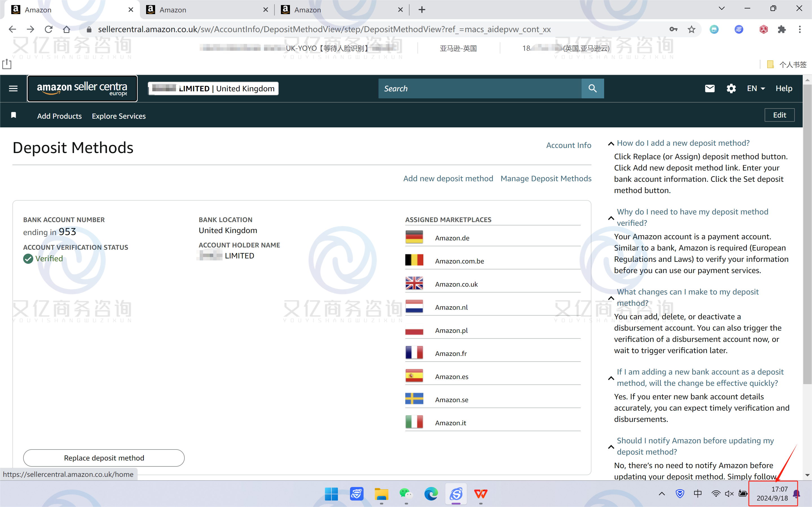Click the Replace deposit method button

104,458
